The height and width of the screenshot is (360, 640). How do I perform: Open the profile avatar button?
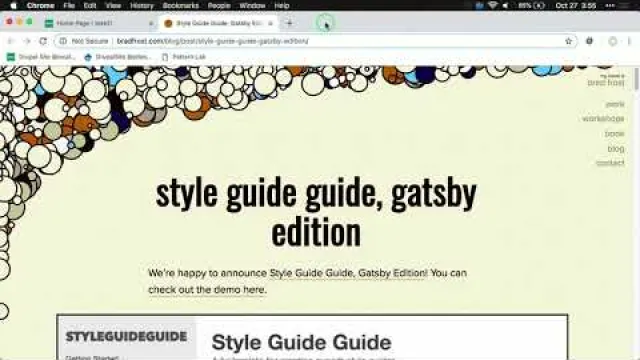click(x=613, y=41)
